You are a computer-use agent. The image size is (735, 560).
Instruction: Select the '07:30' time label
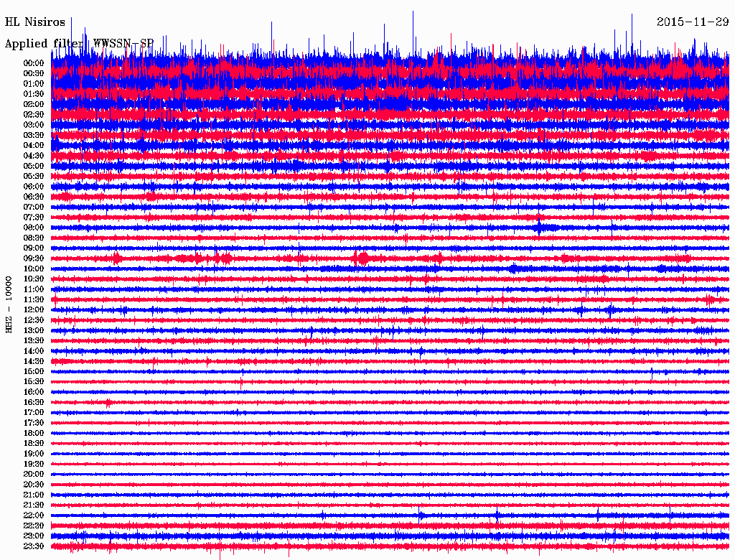click(x=34, y=218)
